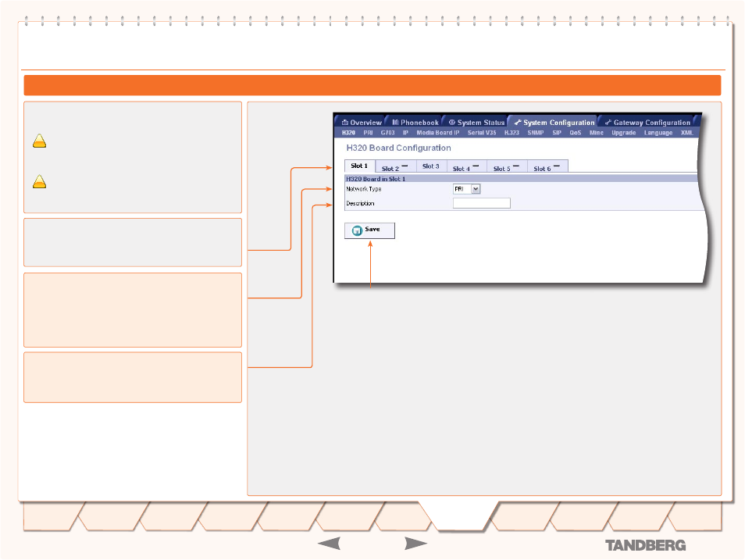
Task: Click the Description label
Action: [x=360, y=204]
